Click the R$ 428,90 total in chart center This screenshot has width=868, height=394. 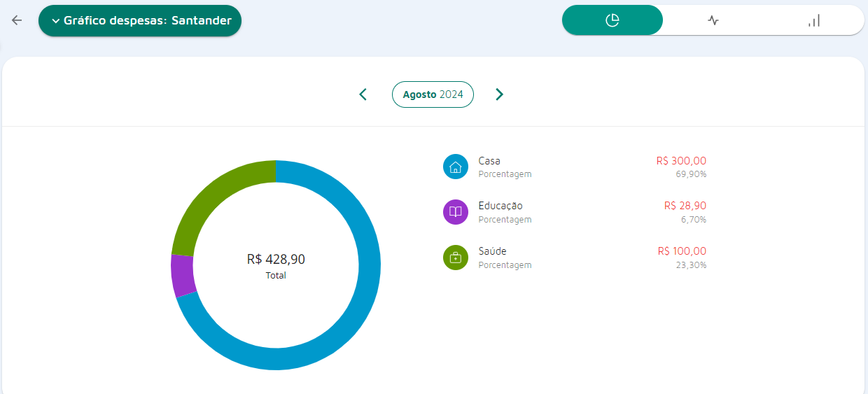(276, 260)
